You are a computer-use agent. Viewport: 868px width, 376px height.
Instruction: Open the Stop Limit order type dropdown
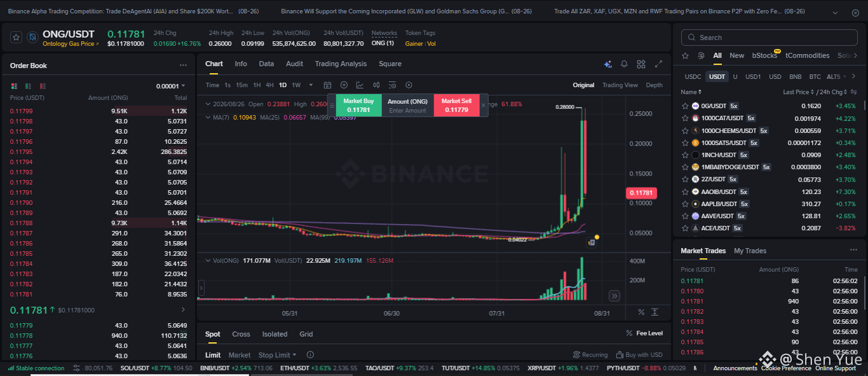click(277, 355)
